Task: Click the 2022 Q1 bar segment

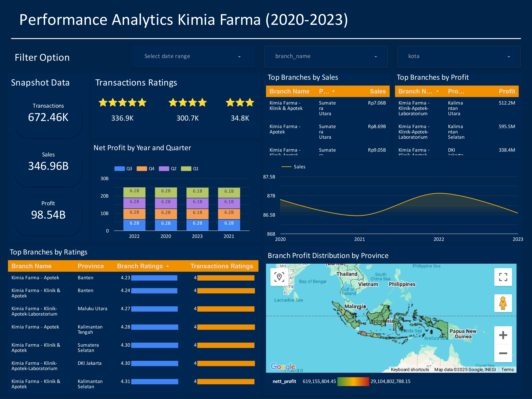Action: (134, 192)
